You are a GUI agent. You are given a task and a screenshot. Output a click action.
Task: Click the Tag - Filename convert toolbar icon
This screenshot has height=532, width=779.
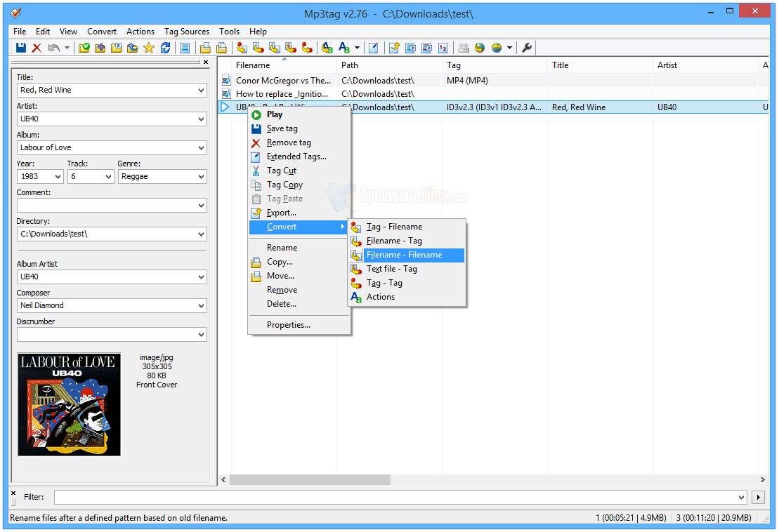[x=242, y=47]
